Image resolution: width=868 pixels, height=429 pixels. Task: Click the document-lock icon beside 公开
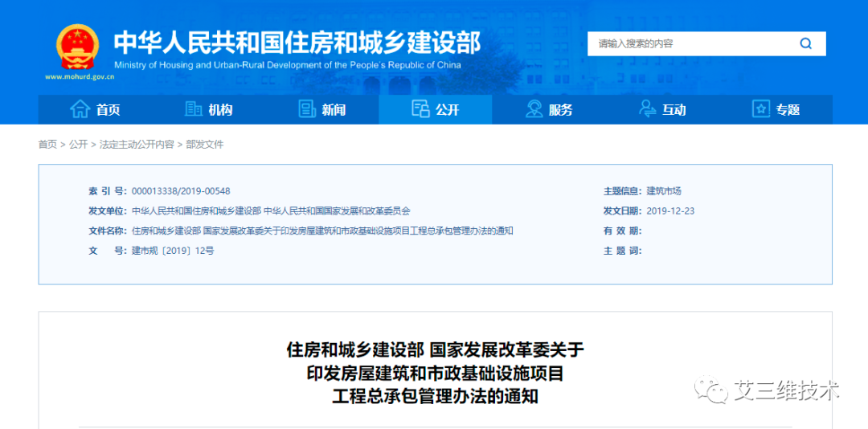click(x=420, y=109)
